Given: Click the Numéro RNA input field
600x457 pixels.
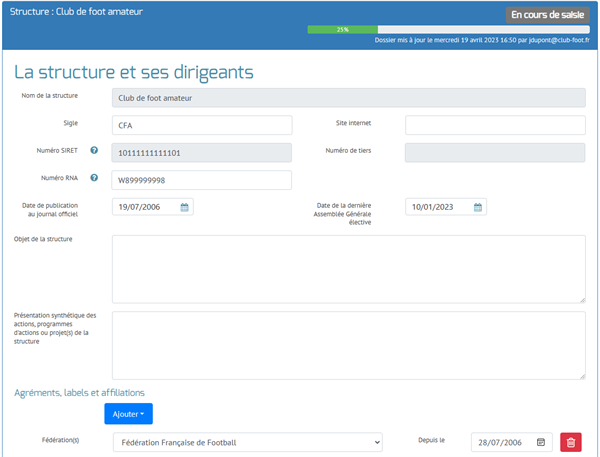Looking at the screenshot, I should click(x=201, y=180).
